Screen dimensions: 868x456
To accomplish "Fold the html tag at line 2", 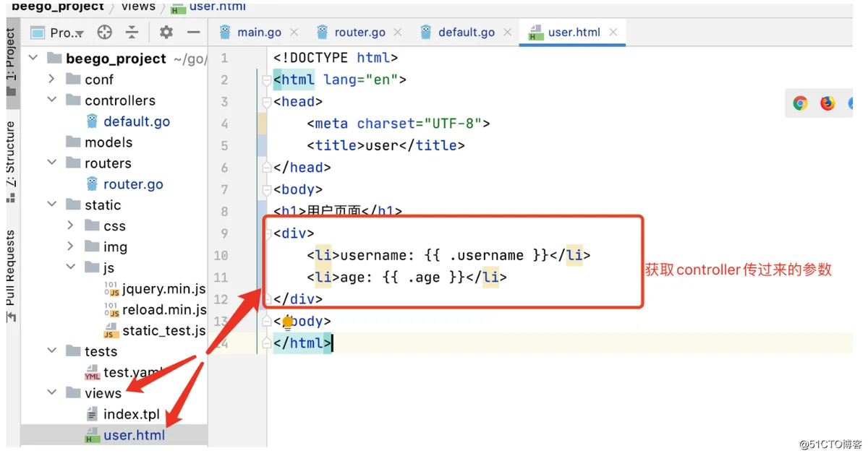I will (x=266, y=80).
